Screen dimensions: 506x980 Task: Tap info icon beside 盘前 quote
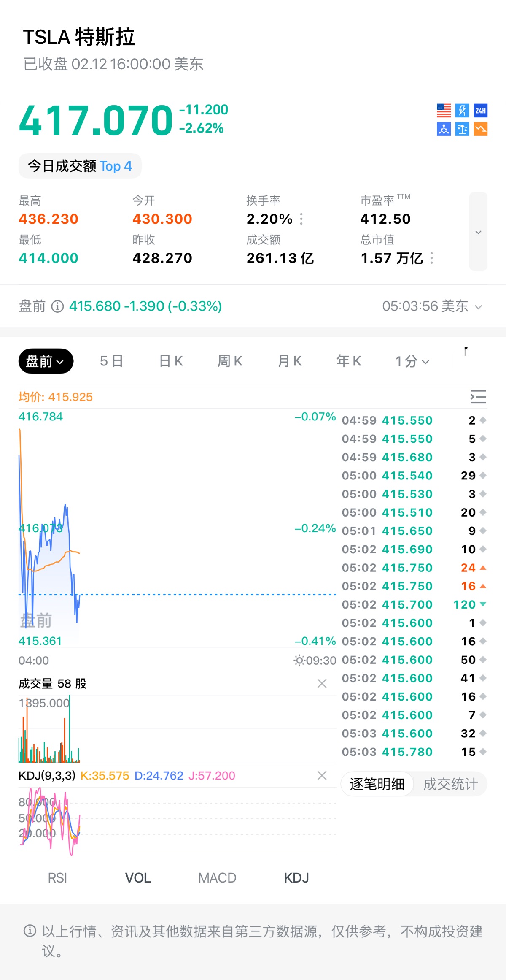[57, 306]
